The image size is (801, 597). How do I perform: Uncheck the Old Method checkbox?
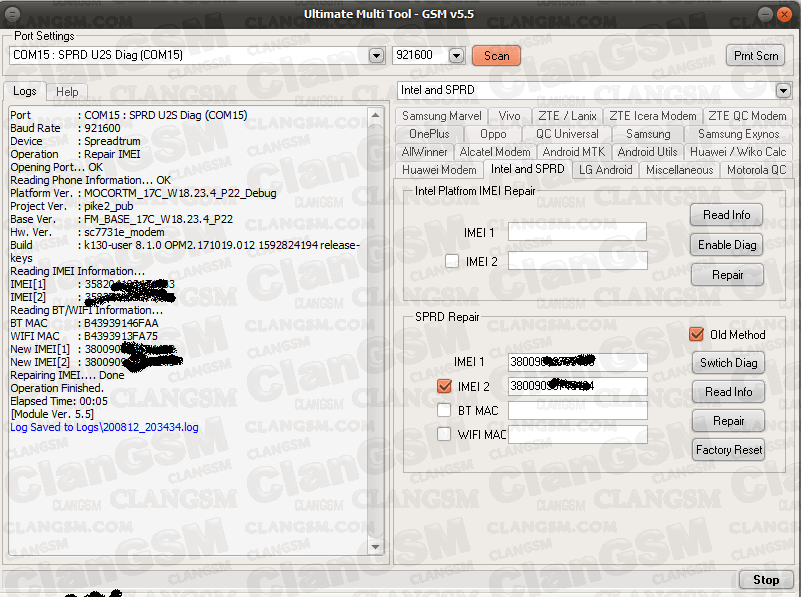point(696,335)
